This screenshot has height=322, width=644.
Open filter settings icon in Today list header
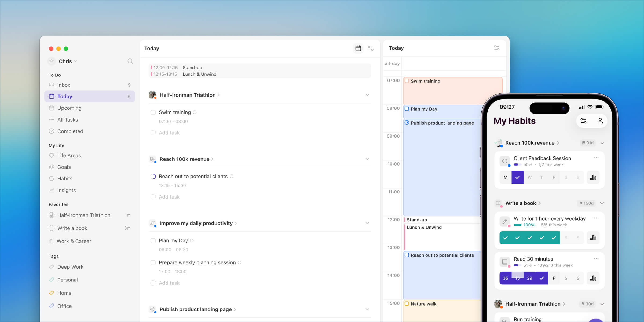coord(371,48)
